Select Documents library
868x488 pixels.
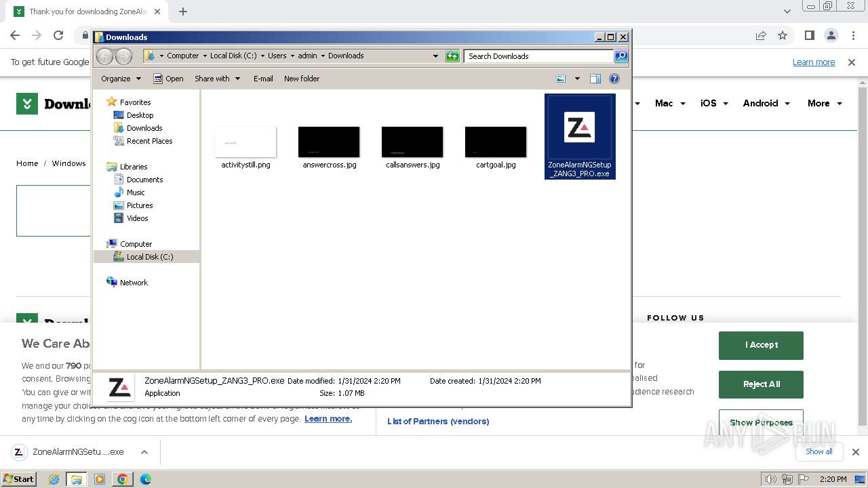[x=144, y=180]
